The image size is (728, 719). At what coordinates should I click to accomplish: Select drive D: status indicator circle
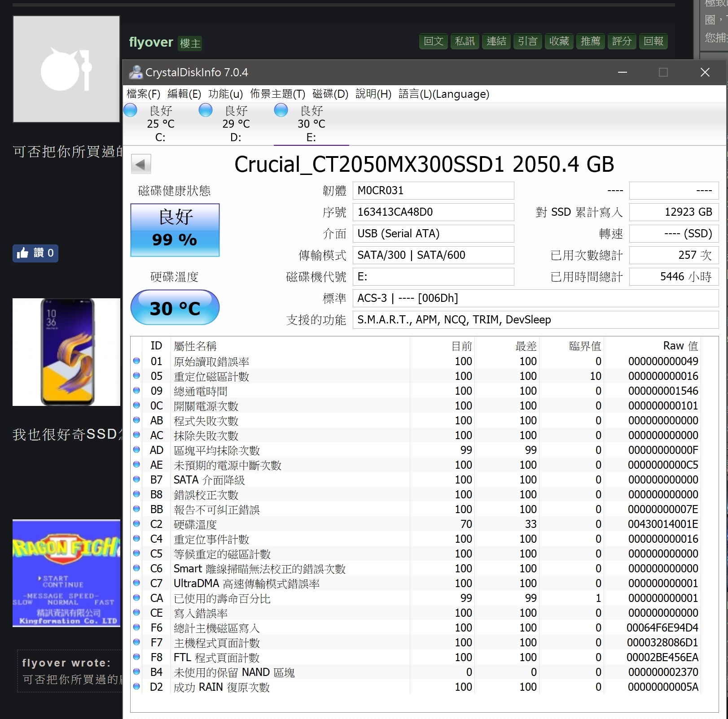tap(206, 110)
